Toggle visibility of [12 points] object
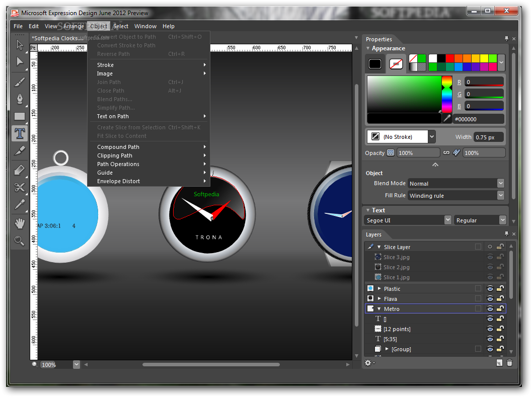Screen dimensions: 532x397 [x=490, y=329]
